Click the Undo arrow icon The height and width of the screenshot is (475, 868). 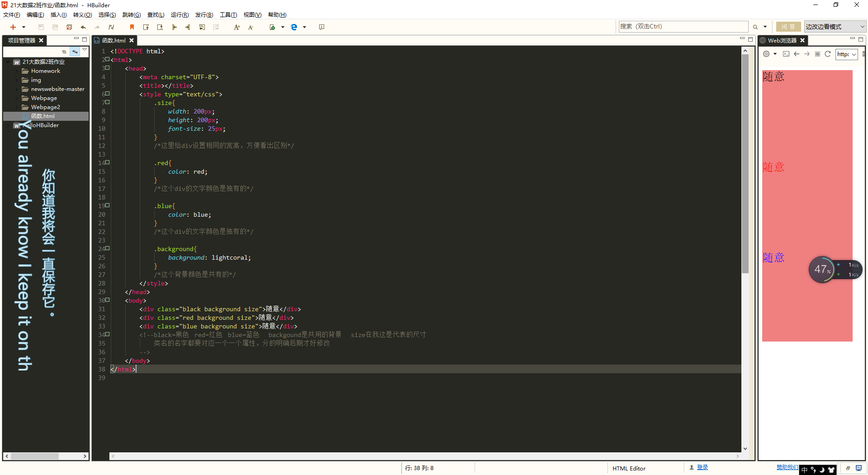pyautogui.click(x=83, y=27)
